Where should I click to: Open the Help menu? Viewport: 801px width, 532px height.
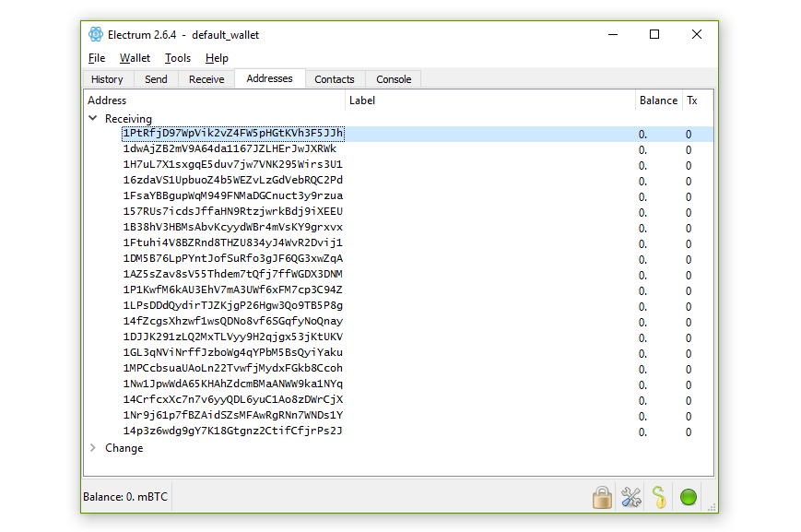217,58
